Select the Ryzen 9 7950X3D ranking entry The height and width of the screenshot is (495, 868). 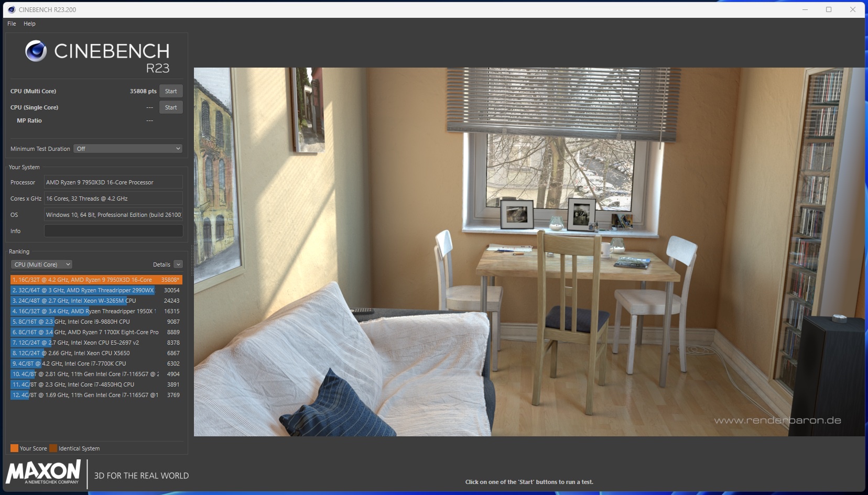click(96, 280)
